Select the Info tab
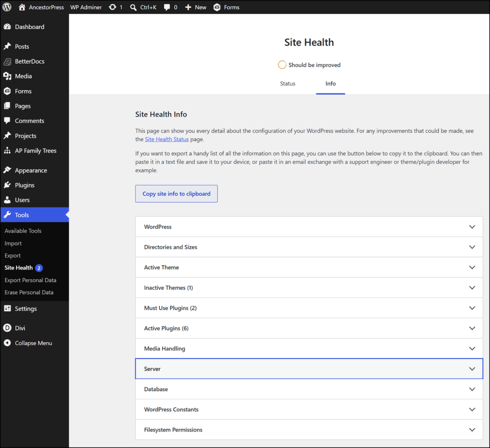This screenshot has width=490, height=448. (x=330, y=83)
